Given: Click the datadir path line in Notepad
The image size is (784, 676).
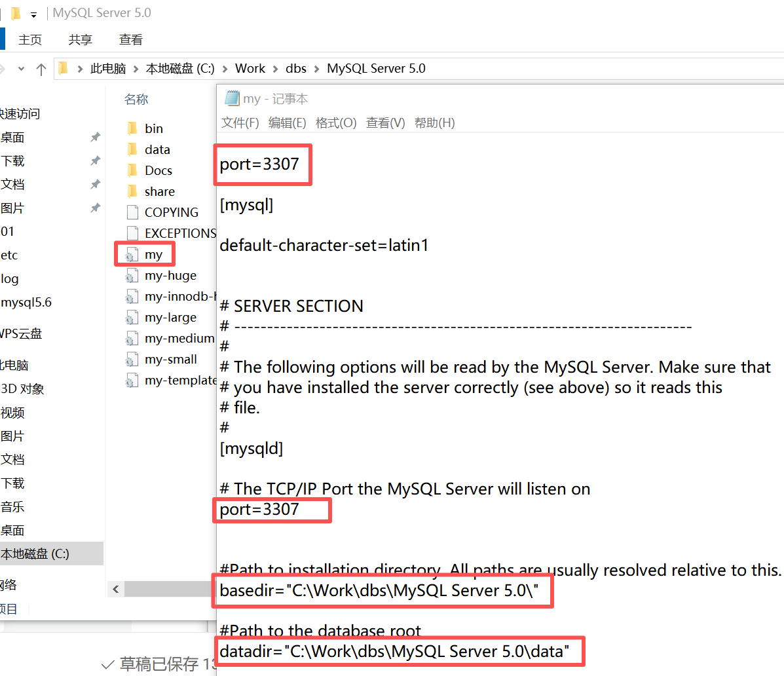Looking at the screenshot, I should point(394,652).
